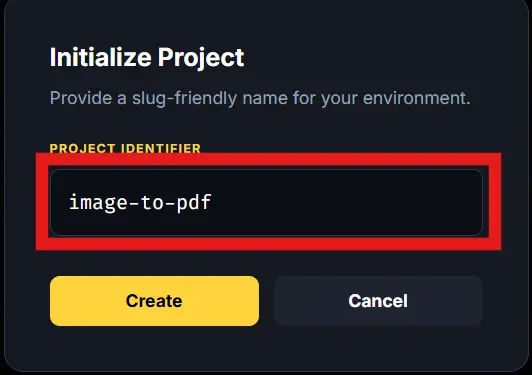Click the PROJECT IDENTIFIER label

point(125,148)
